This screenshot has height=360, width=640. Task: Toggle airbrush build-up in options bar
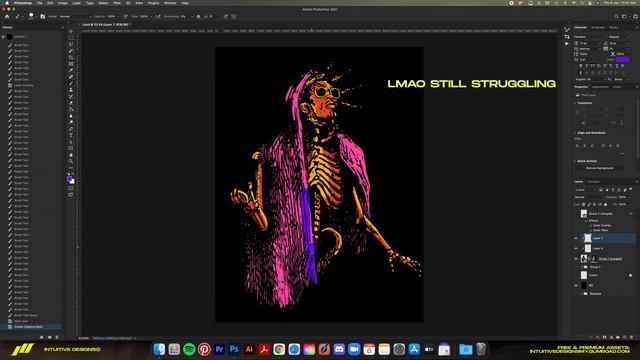(x=158, y=16)
